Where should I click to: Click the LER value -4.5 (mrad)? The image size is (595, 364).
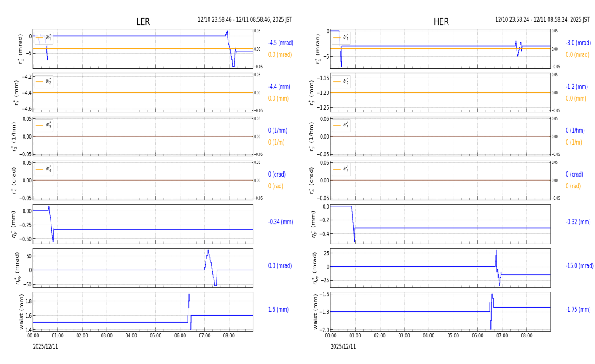[281, 43]
